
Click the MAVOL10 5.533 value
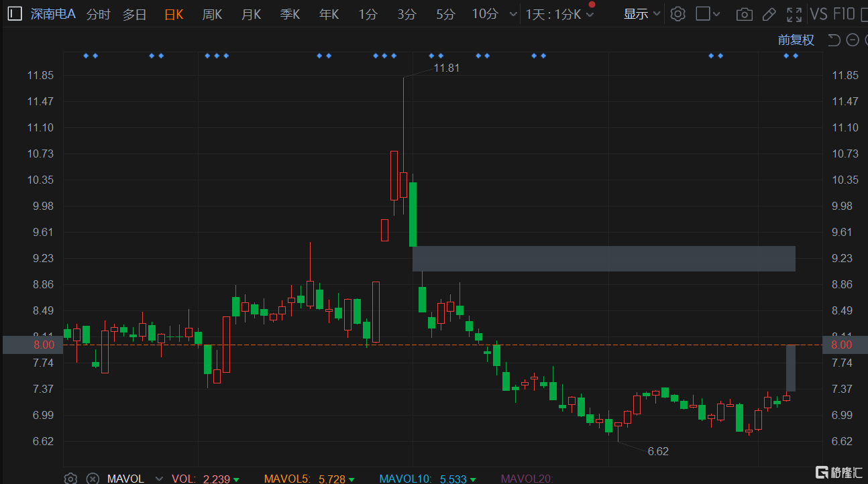[453, 479]
